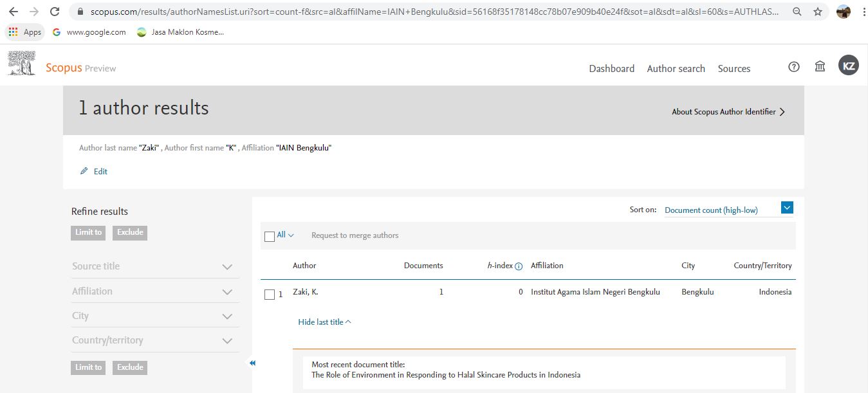This screenshot has height=393, width=868.
Task: Open the Sort on dropdown
Action: pyautogui.click(x=787, y=208)
